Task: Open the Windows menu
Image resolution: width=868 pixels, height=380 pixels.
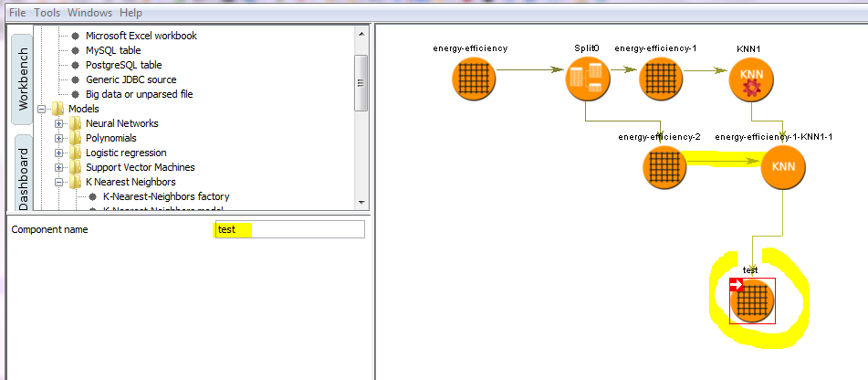Action: (89, 13)
